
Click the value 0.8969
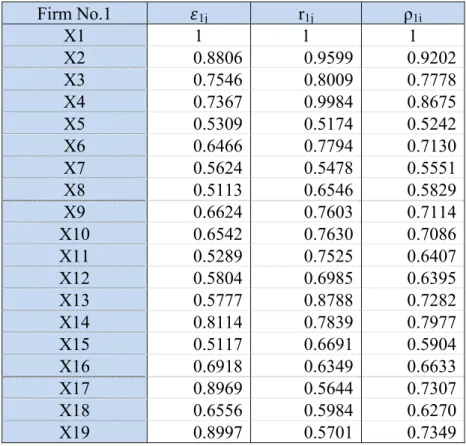pos(218,388)
